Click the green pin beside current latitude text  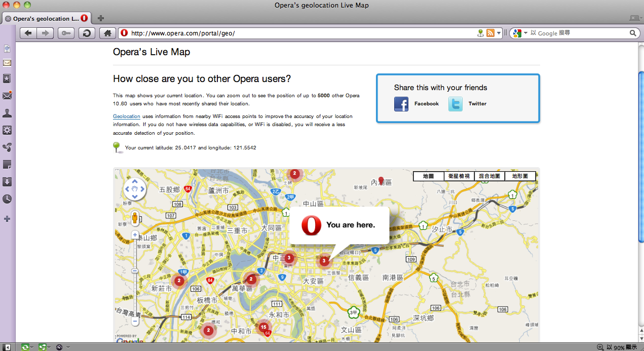pos(117,147)
